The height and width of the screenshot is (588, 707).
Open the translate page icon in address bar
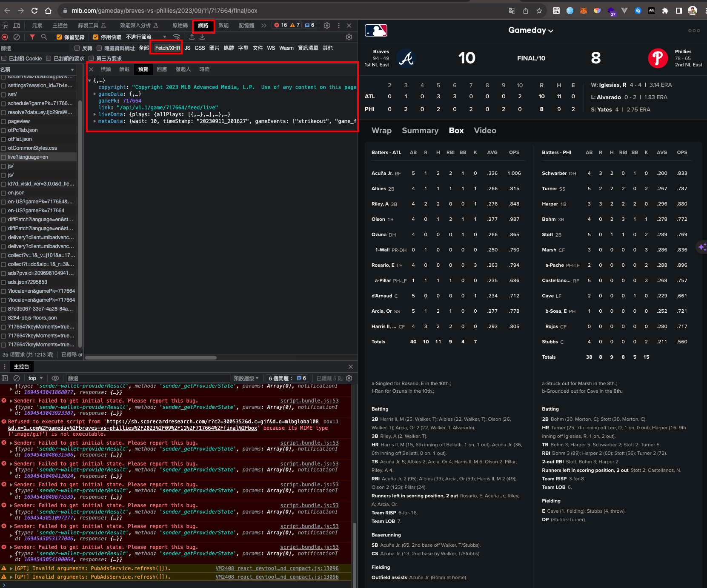(512, 11)
